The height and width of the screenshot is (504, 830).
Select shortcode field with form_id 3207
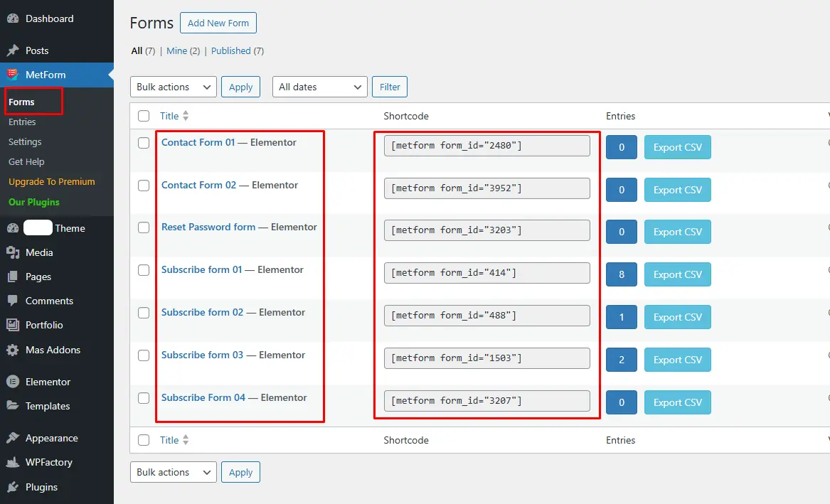[487, 401]
